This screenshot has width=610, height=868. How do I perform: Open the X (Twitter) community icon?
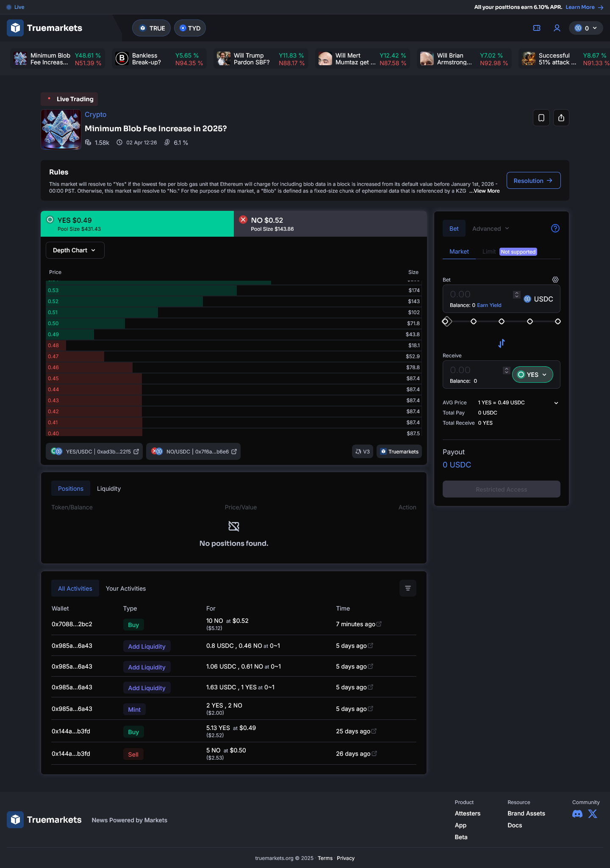593,814
